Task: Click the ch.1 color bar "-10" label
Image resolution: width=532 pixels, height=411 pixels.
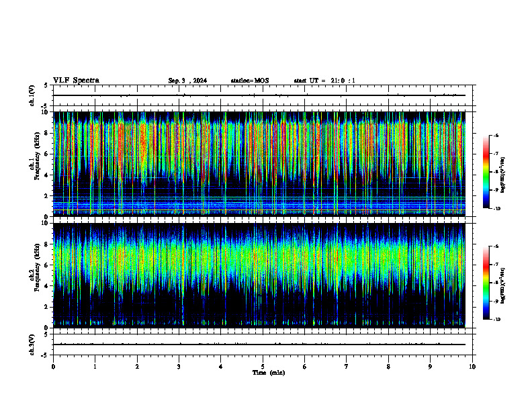Action: [x=496, y=208]
